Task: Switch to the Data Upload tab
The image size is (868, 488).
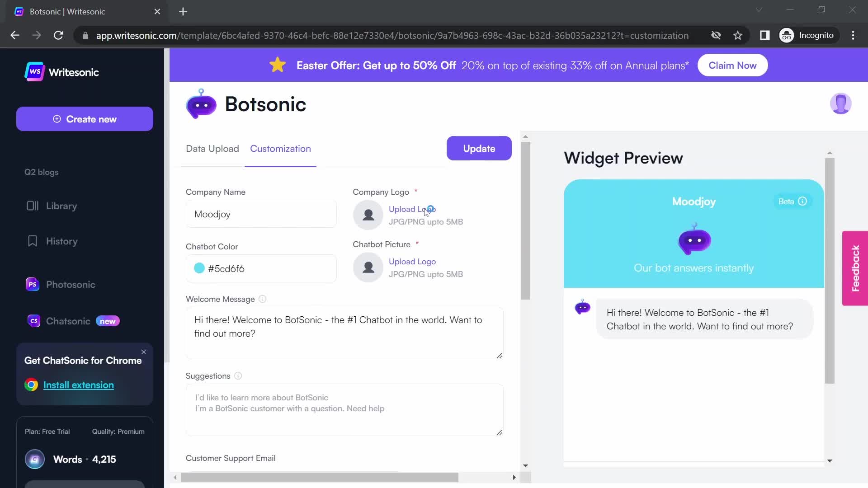Action: 212,148
